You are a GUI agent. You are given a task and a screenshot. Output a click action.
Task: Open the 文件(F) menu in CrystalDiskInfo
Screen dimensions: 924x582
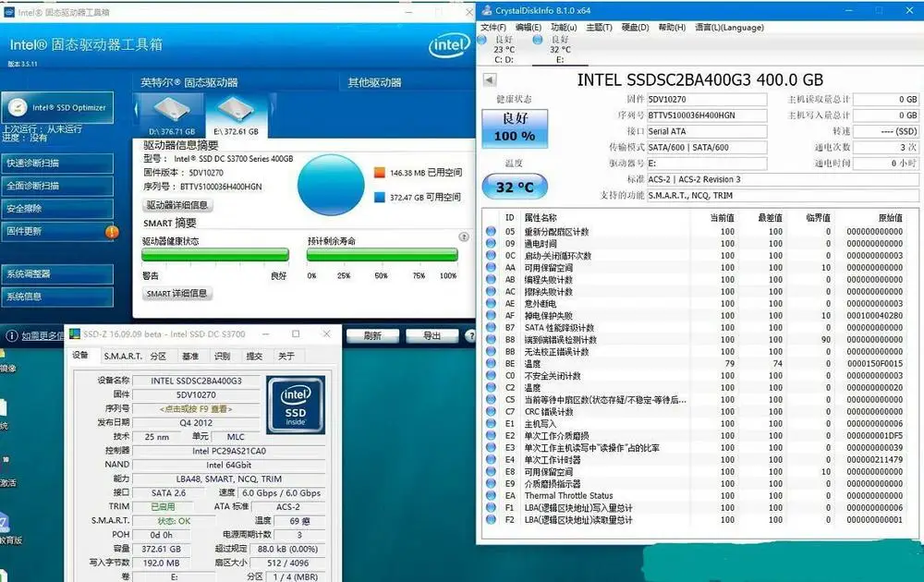click(493, 27)
